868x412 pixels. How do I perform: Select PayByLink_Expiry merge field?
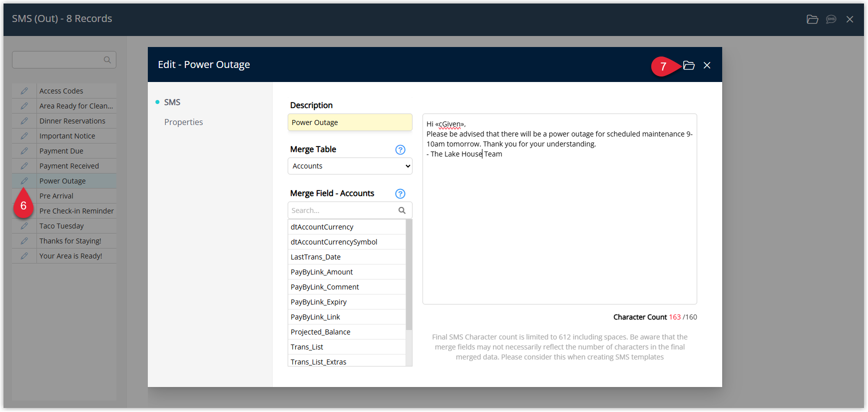[x=347, y=302]
